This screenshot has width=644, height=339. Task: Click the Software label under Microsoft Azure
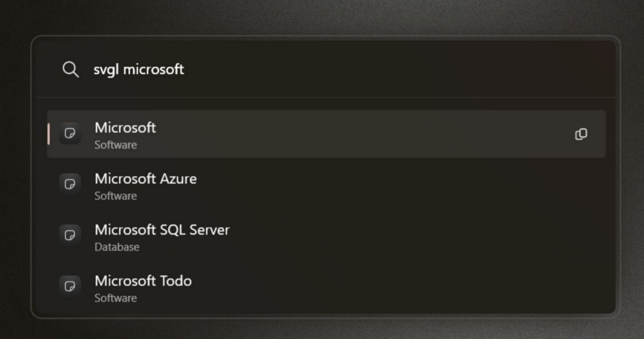point(115,196)
